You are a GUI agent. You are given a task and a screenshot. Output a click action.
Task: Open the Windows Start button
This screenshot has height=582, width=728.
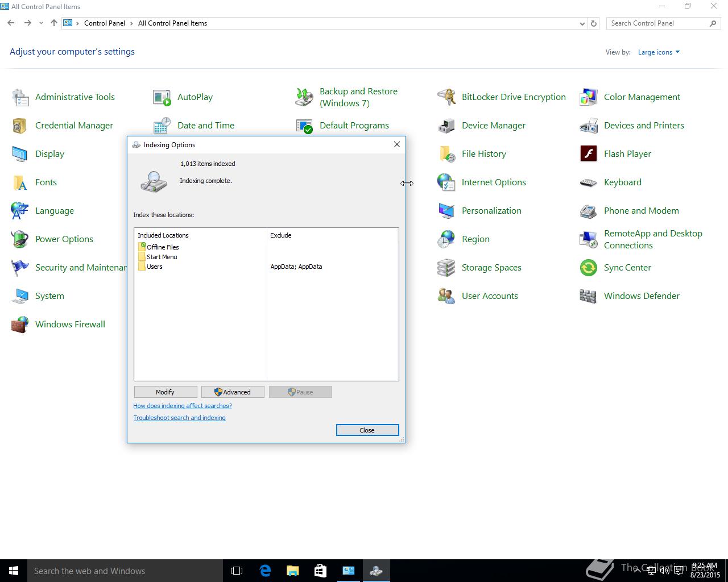coord(14,571)
